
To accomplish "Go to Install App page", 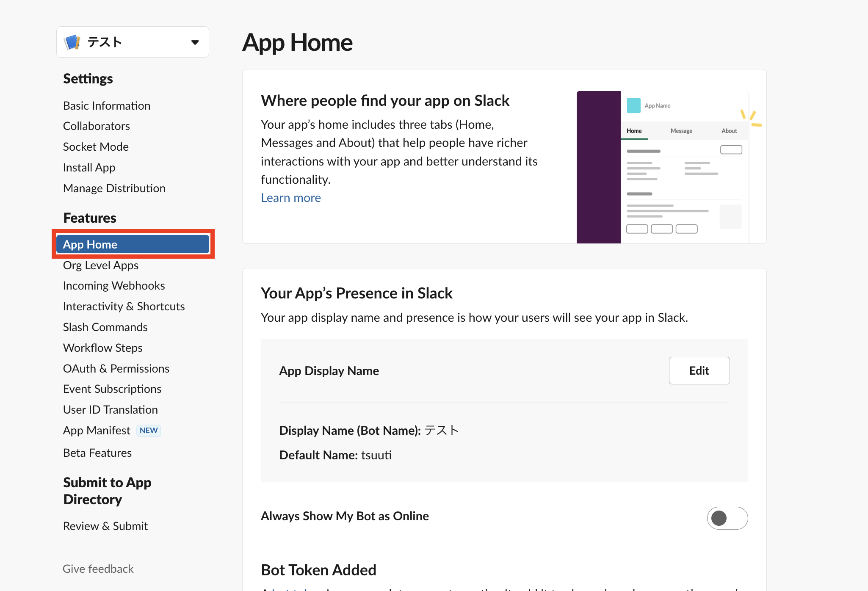I will tap(89, 167).
